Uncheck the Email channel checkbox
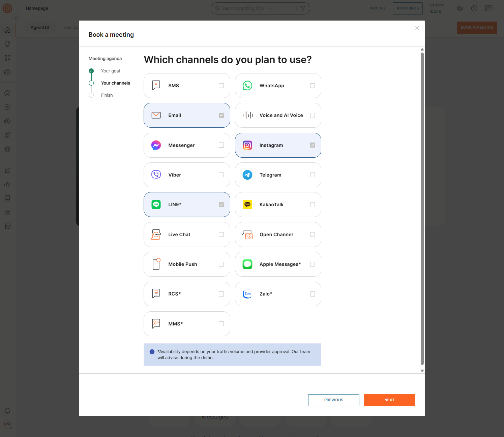The height and width of the screenshot is (437, 504). (x=221, y=115)
